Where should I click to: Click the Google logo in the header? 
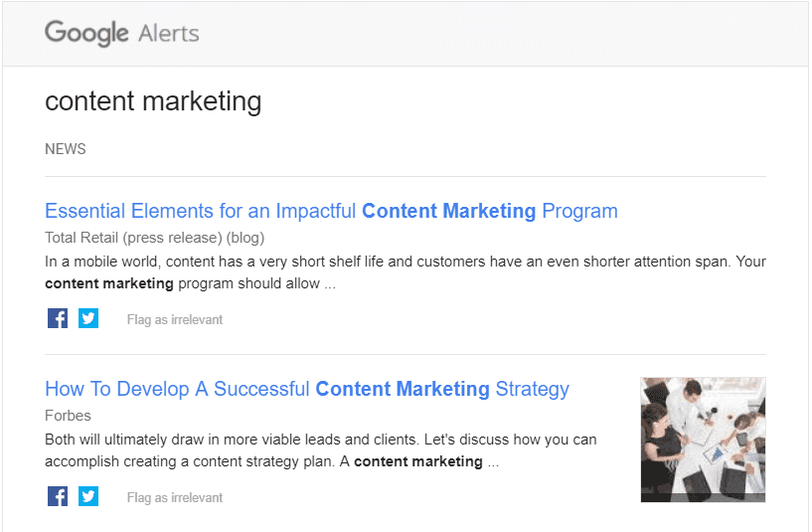(86, 33)
